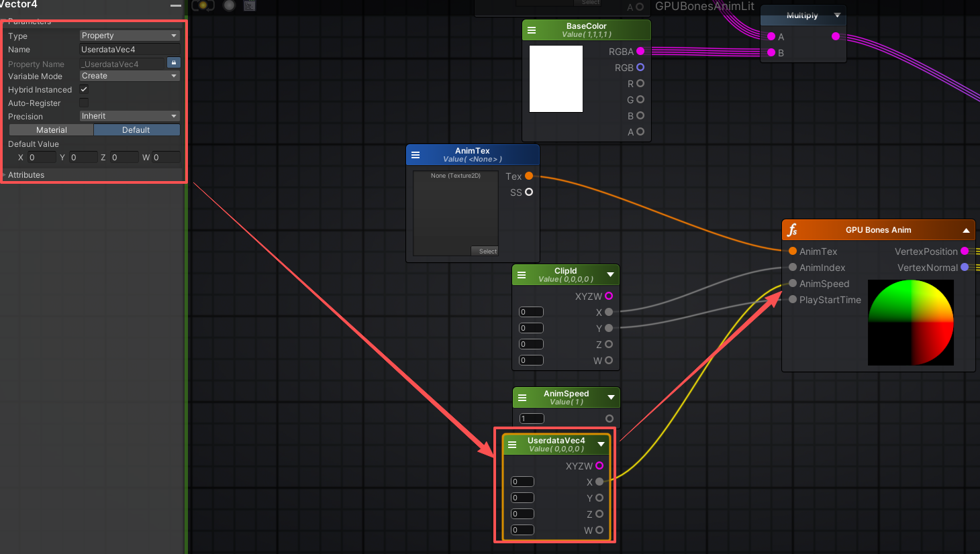Click the fs function icon on GPU Bones Anim

[793, 230]
